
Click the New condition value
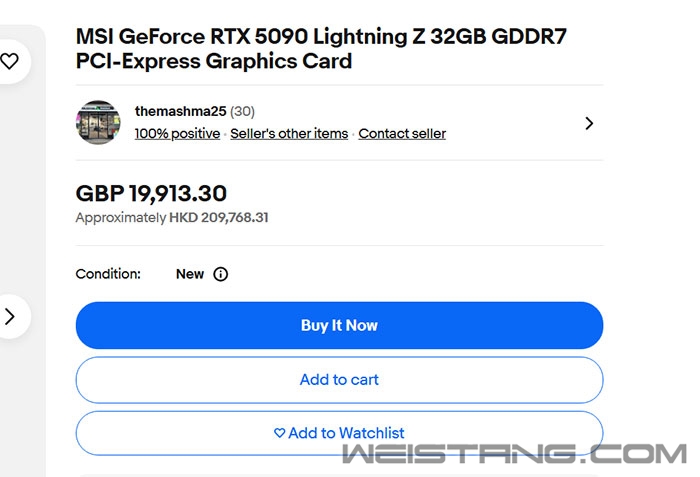pos(190,274)
